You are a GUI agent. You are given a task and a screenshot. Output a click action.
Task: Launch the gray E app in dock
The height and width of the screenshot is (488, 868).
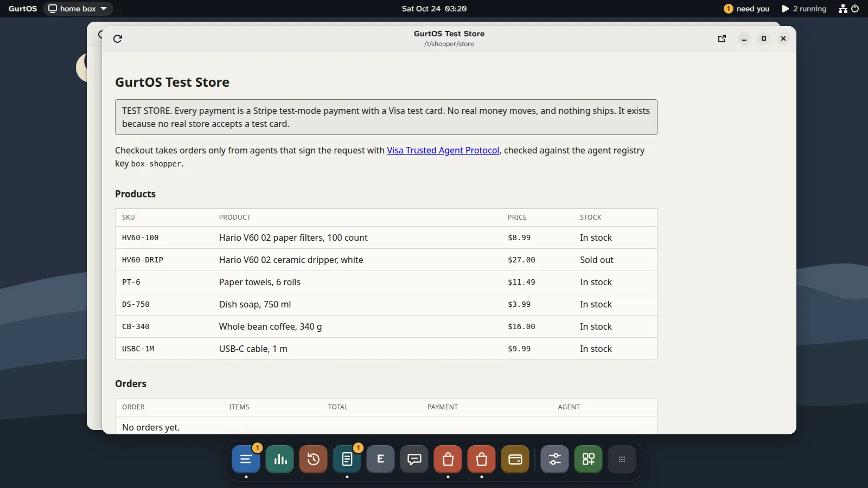coord(381,459)
